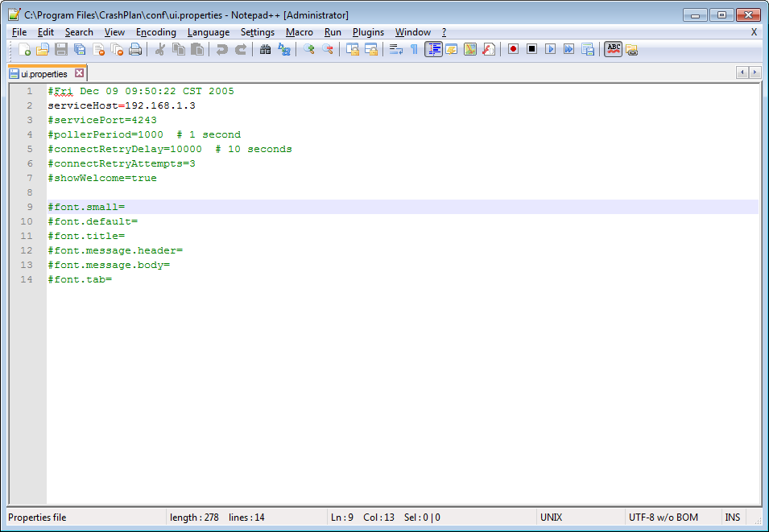Open the ? help menu

(444, 32)
